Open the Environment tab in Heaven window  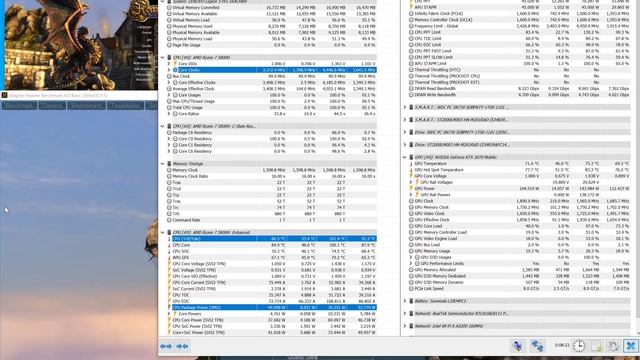[86, 106]
